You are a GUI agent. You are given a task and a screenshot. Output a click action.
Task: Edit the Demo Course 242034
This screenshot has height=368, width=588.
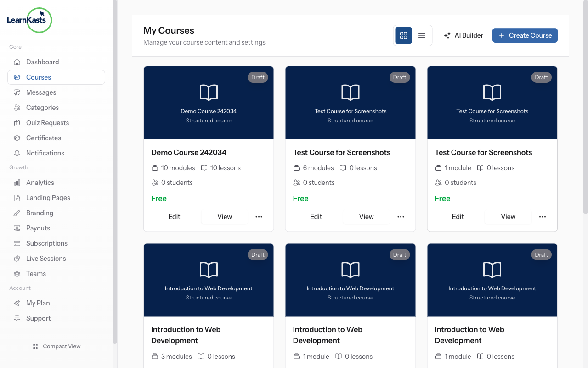(x=174, y=216)
